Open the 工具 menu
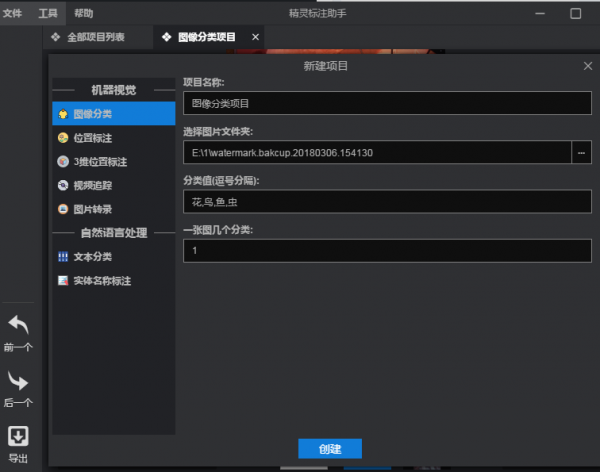 click(x=48, y=13)
